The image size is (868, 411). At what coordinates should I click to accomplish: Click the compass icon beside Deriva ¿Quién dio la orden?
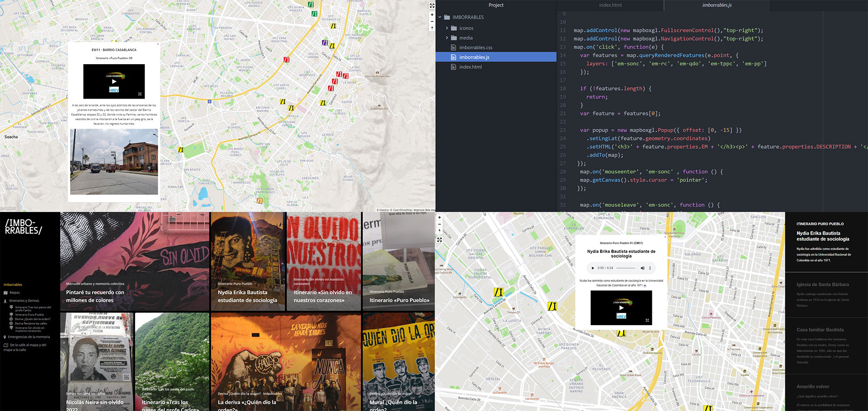point(11,319)
